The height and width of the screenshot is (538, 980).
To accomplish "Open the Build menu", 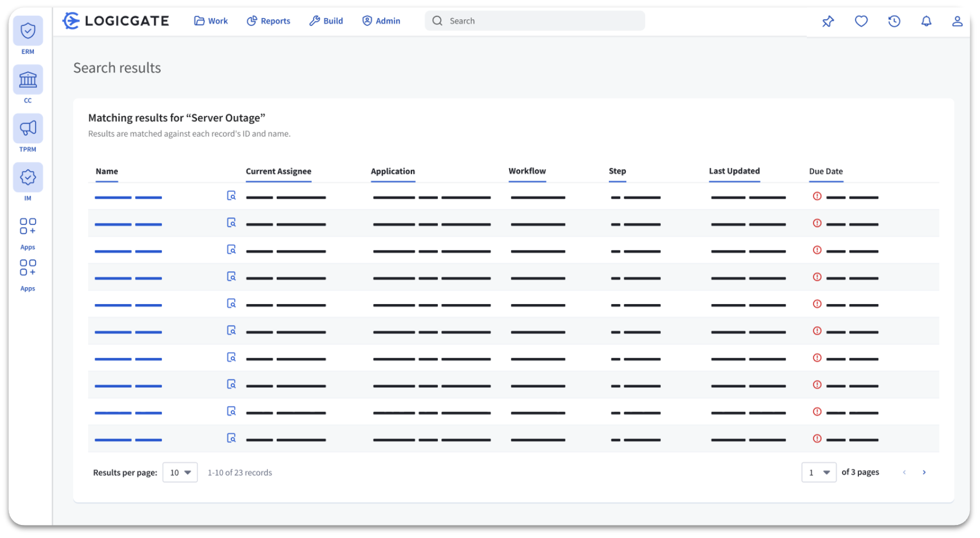I will click(x=326, y=21).
